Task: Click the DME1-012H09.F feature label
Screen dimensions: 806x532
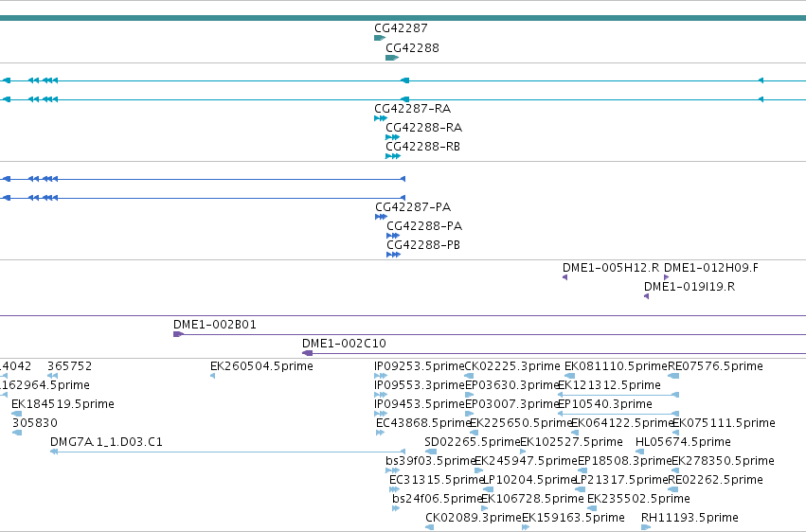Action: tap(711, 268)
